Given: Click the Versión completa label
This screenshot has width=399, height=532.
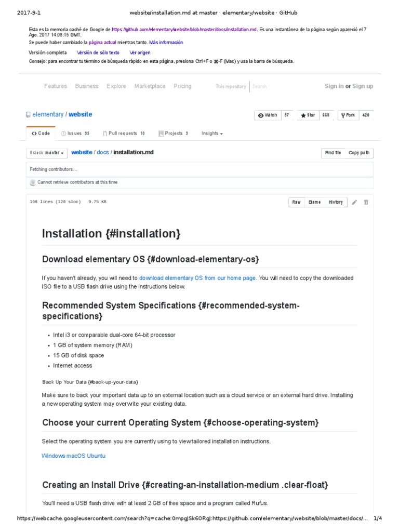Looking at the screenshot, I should click(x=47, y=52).
